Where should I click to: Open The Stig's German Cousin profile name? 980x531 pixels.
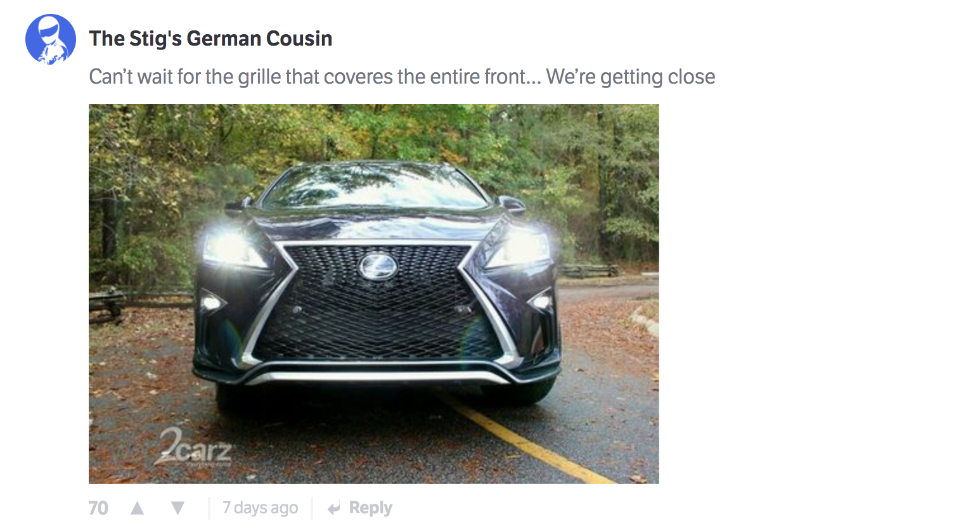pyautogui.click(x=210, y=39)
